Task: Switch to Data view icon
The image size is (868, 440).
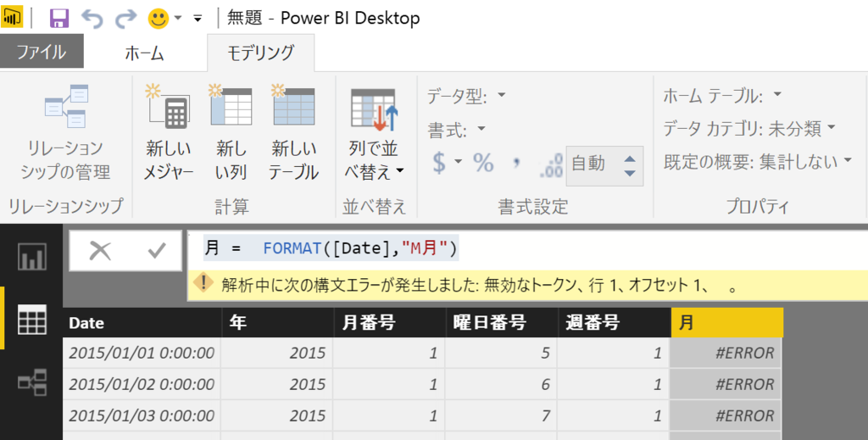Action: click(32, 320)
